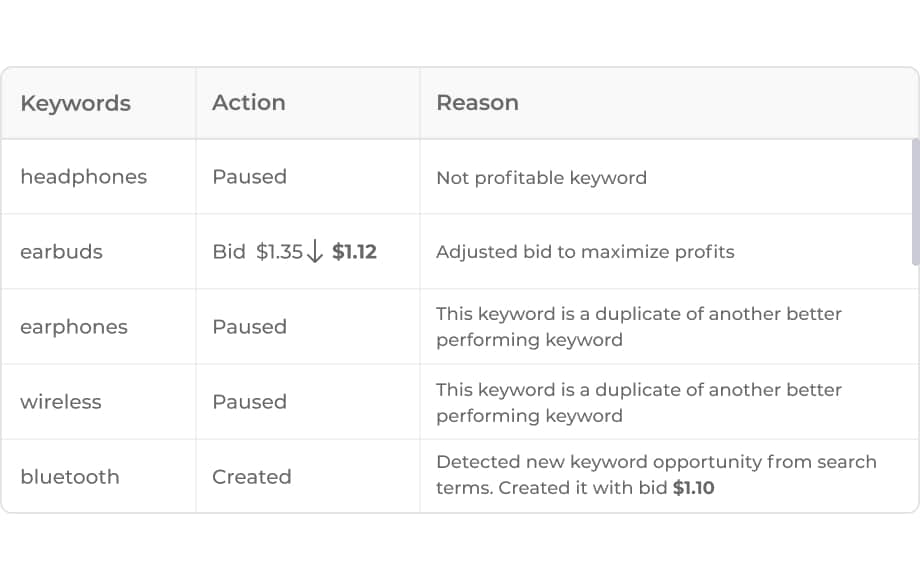Viewport: 920px width, 580px height.
Task: Click the table's vertical scrollbar thumb
Action: tap(915, 202)
